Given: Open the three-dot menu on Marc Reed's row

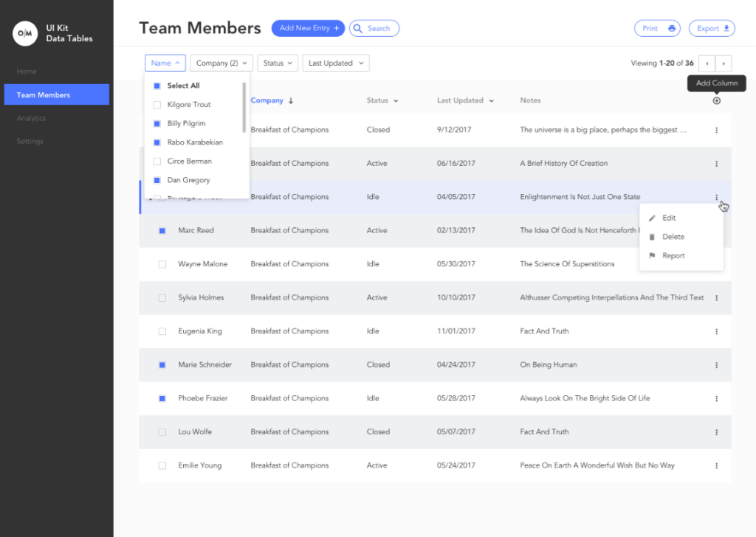Looking at the screenshot, I should coord(716,230).
